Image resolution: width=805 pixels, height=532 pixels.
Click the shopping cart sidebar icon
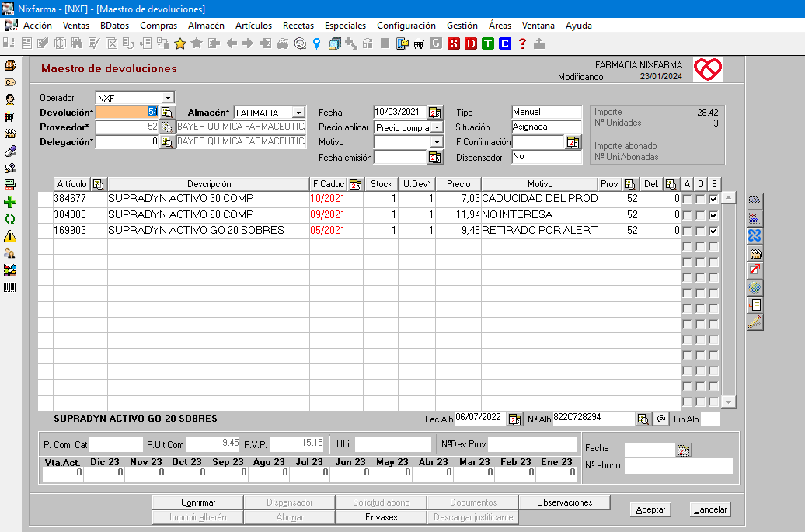click(10, 116)
